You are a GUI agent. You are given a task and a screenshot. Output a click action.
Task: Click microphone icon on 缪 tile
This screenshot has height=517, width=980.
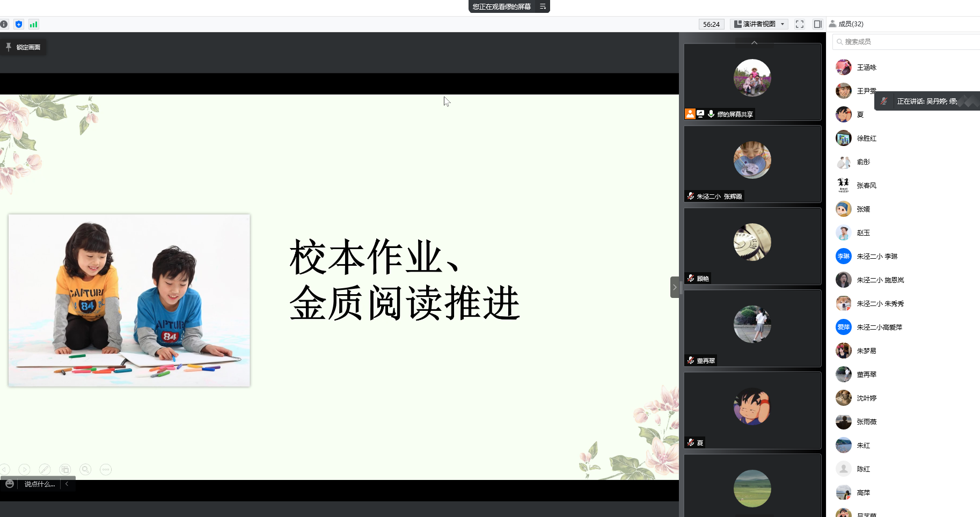point(711,114)
